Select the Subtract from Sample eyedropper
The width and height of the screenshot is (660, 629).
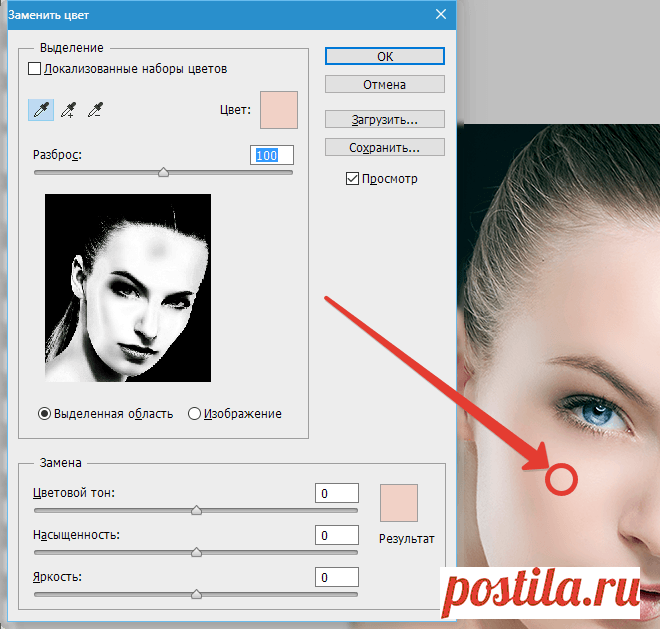(x=96, y=110)
